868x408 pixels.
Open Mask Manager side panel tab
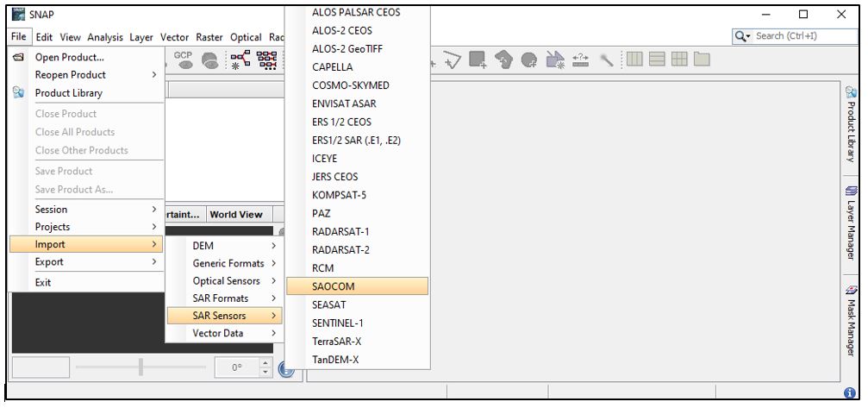(x=851, y=321)
